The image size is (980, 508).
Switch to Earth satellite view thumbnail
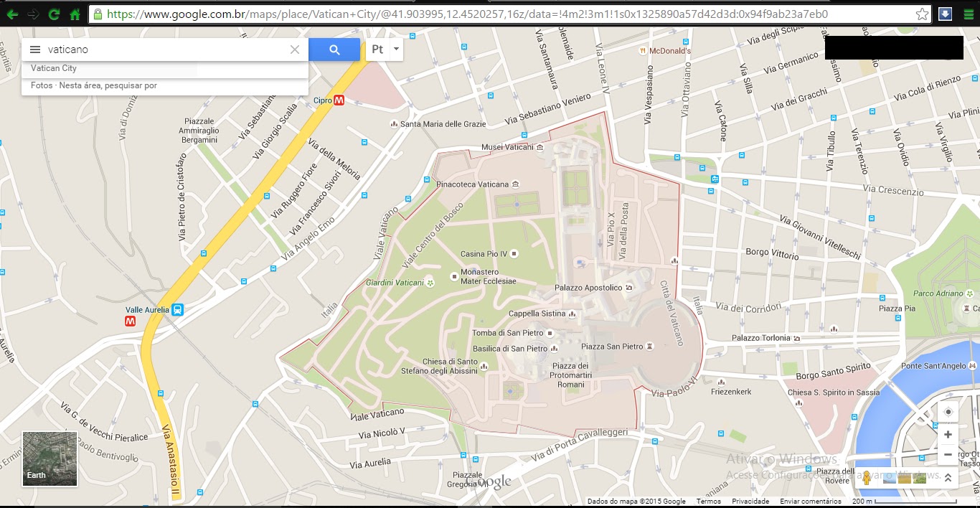(x=50, y=458)
